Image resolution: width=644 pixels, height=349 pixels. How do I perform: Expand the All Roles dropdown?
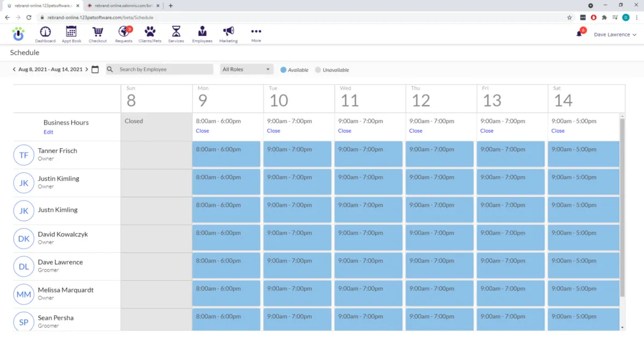(246, 69)
